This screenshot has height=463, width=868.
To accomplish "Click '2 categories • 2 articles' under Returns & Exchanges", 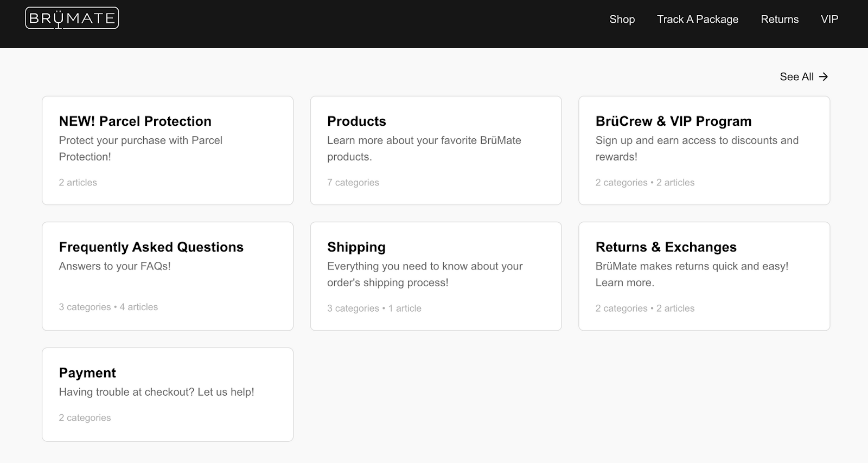I will click(645, 308).
